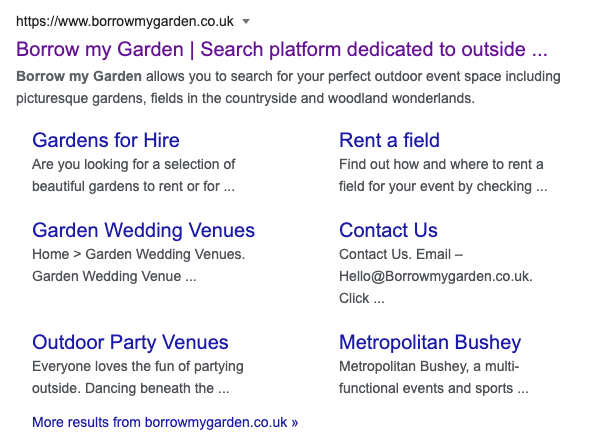The image size is (611, 442).
Task: Select the Outdoor Party Venues link
Action: (130, 342)
